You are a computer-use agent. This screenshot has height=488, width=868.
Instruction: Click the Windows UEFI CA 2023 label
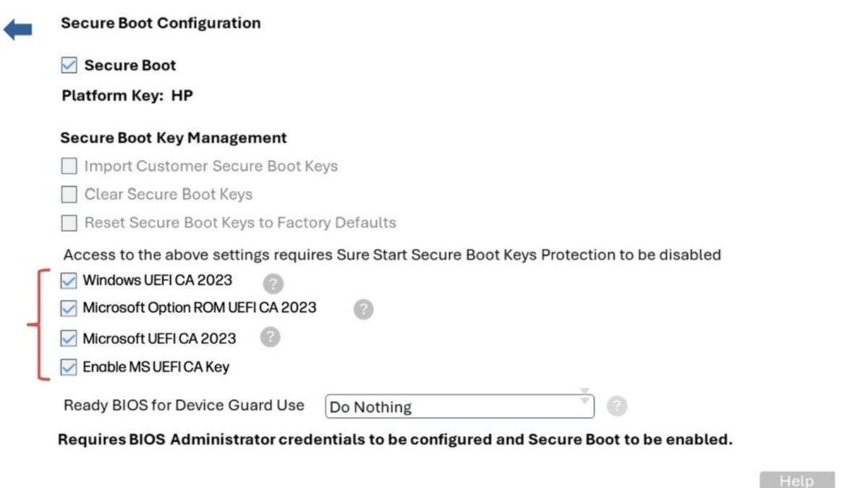[158, 280]
